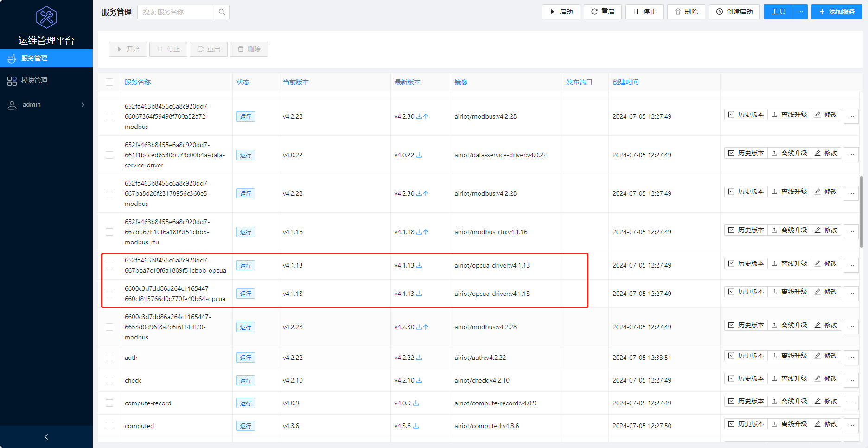
Task: Click the disabled 开始 batch button
Action: [128, 49]
